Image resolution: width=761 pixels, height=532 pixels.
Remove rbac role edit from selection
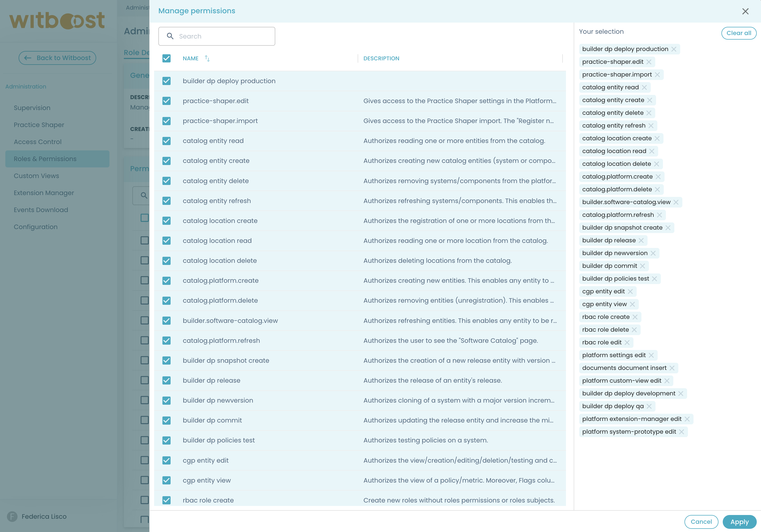(627, 343)
